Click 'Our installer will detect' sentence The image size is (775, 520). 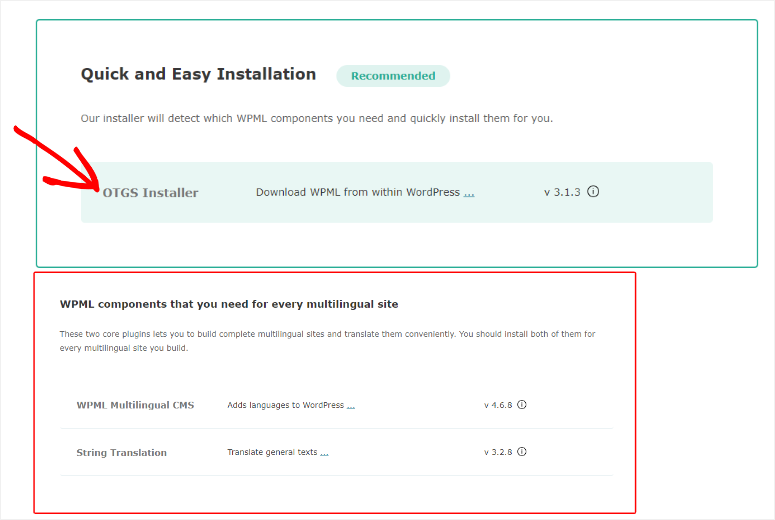pyautogui.click(x=317, y=118)
